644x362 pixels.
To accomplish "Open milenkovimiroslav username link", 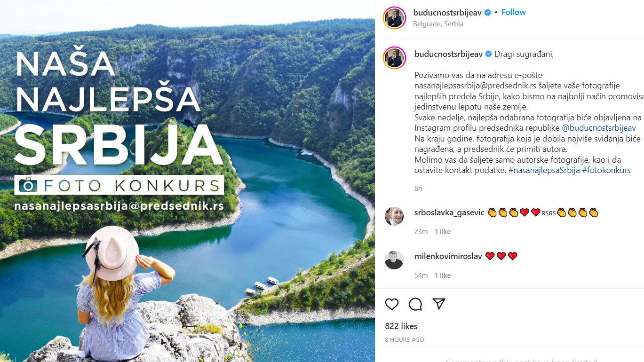I will point(448,256).
